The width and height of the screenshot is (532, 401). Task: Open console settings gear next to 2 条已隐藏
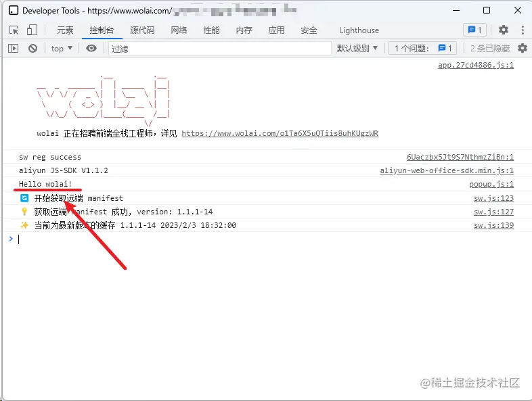[523, 48]
